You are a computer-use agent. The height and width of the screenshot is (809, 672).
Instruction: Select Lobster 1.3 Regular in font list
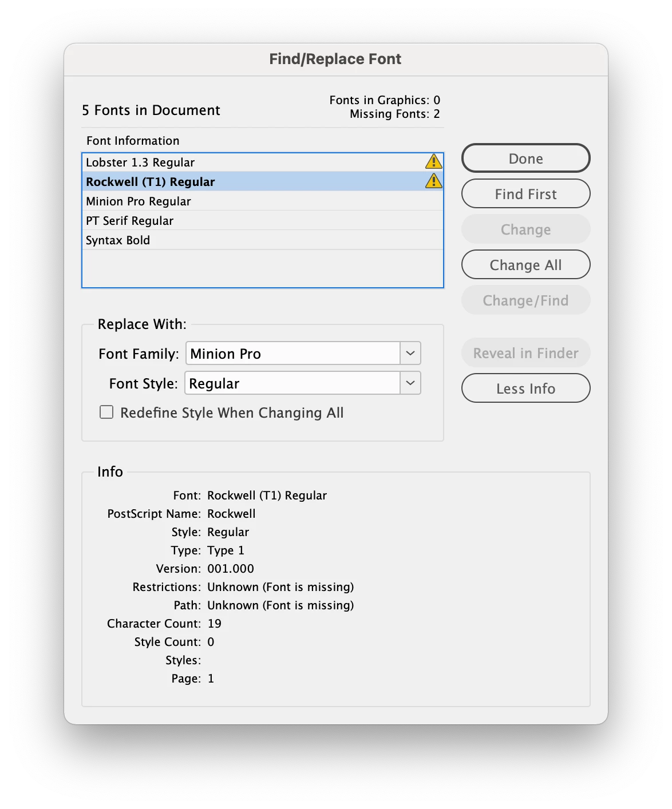(263, 162)
